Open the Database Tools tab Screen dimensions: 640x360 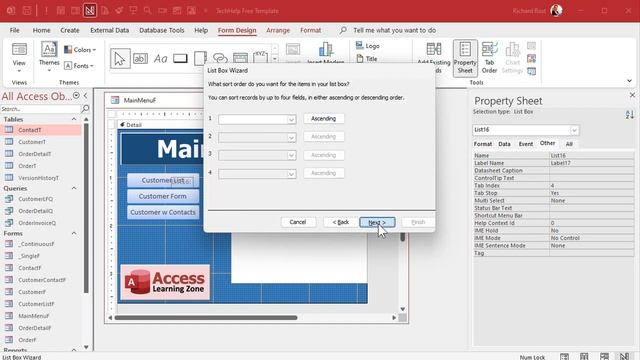[x=162, y=30]
